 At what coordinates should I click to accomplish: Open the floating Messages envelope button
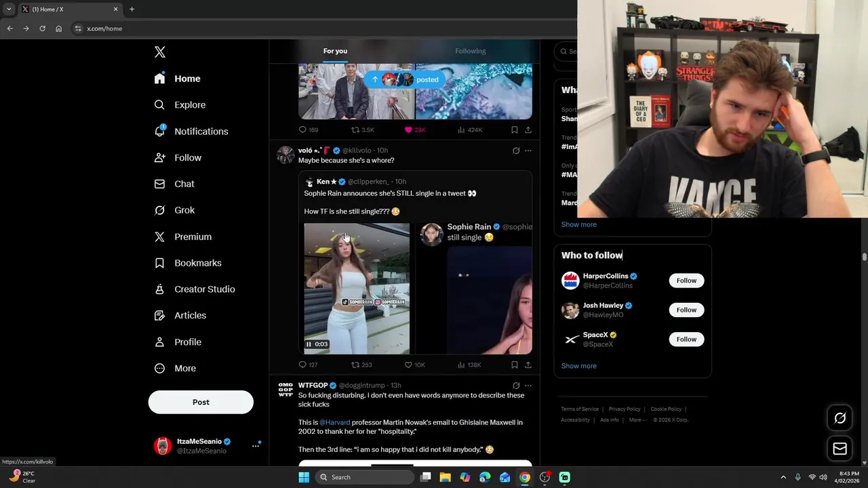pyautogui.click(x=840, y=449)
